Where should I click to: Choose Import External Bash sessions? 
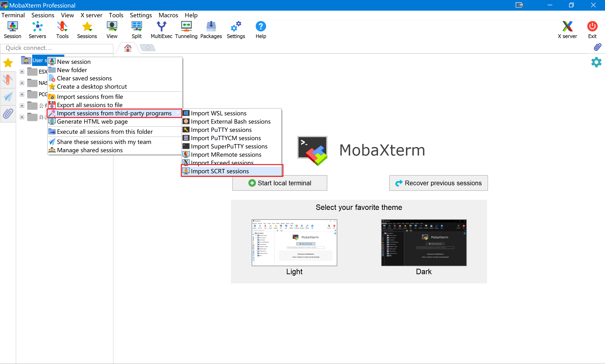pyautogui.click(x=232, y=122)
